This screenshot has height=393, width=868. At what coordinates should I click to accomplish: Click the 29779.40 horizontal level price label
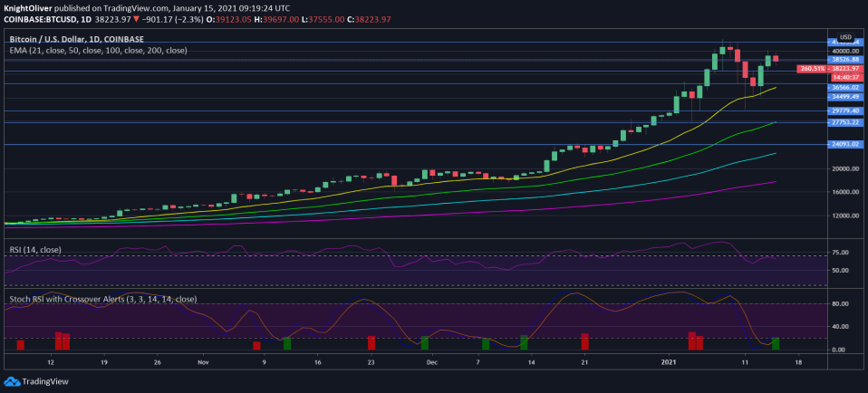coord(844,110)
